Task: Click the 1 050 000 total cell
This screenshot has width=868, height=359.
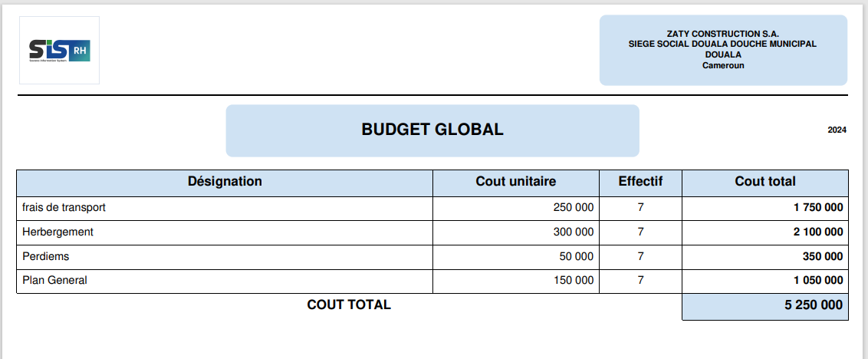Action: click(x=765, y=280)
